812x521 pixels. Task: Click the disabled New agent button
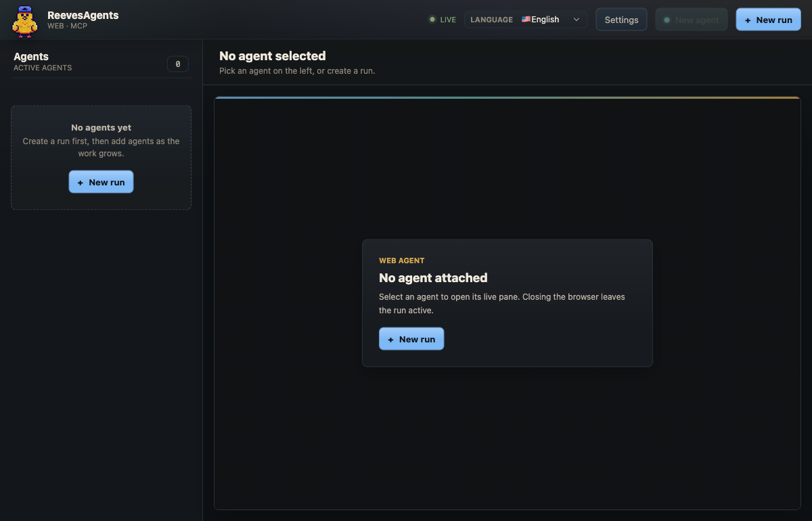pyautogui.click(x=691, y=20)
